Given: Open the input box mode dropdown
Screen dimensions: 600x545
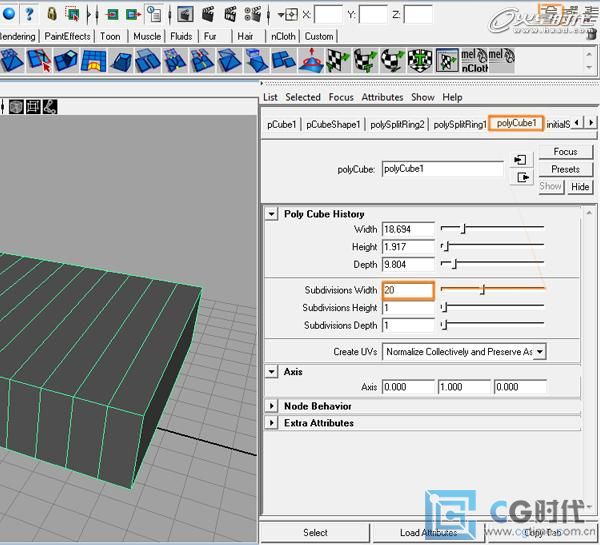Looking at the screenshot, I should coord(287,15).
